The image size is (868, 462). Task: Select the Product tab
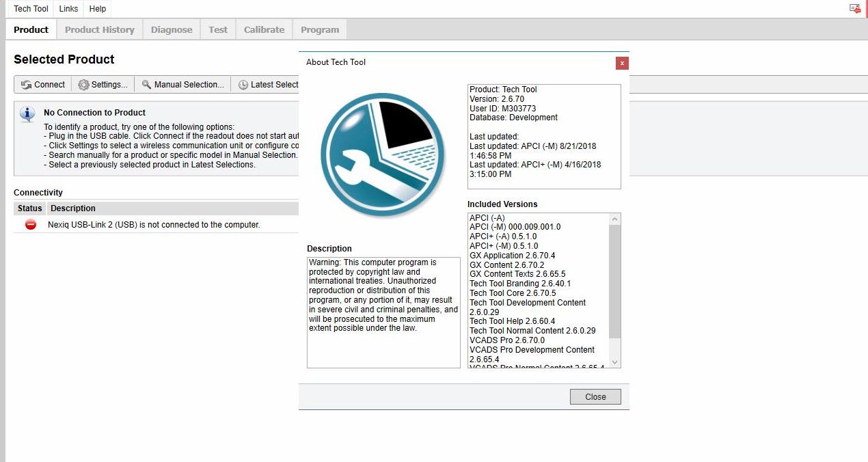click(x=31, y=29)
